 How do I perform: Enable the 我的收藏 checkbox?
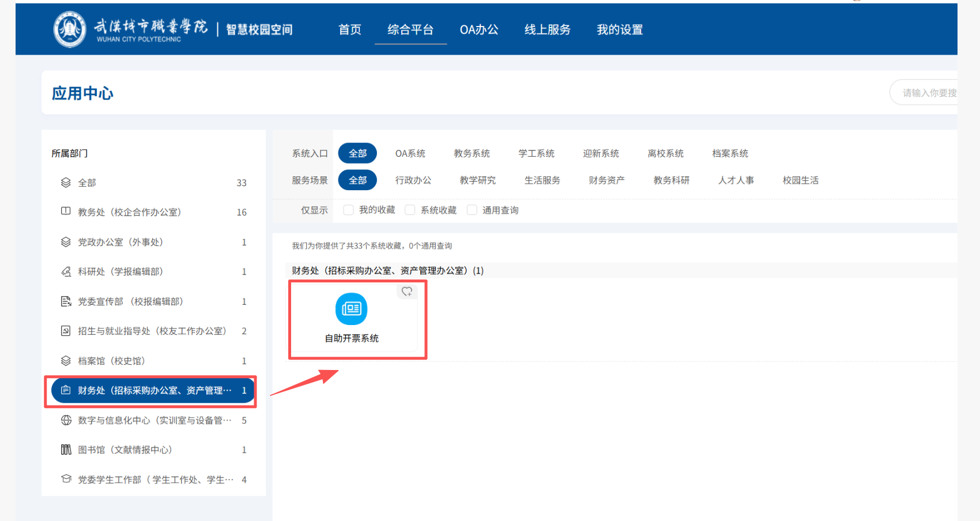point(348,210)
